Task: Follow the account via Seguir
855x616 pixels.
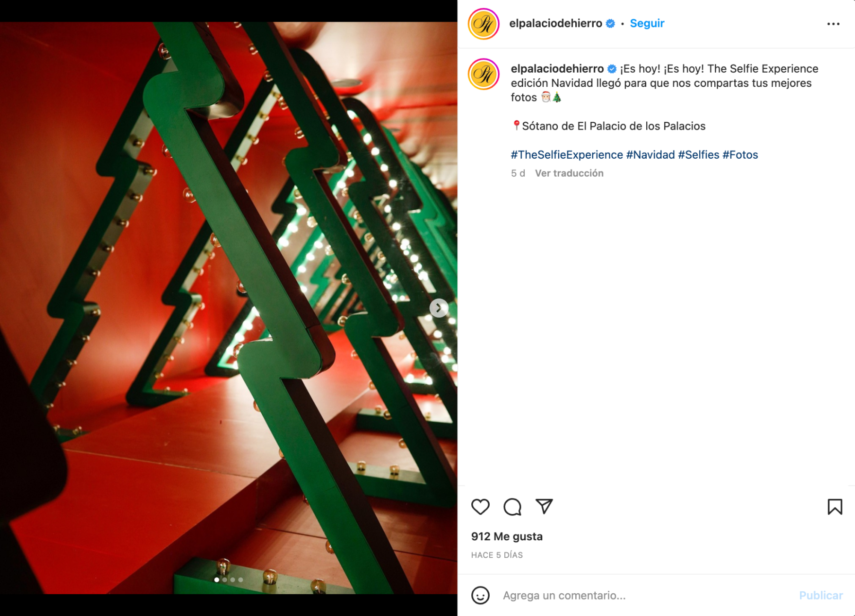Action: (647, 23)
